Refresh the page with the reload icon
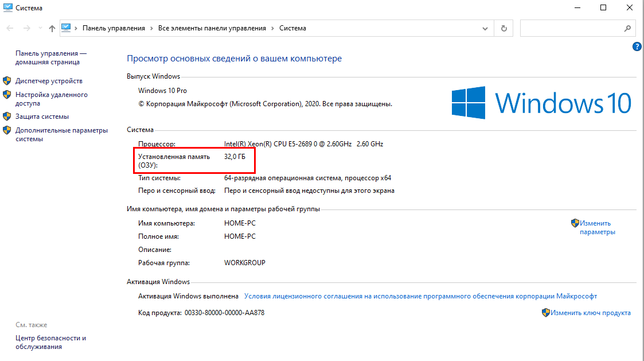The image size is (644, 361). point(504,28)
